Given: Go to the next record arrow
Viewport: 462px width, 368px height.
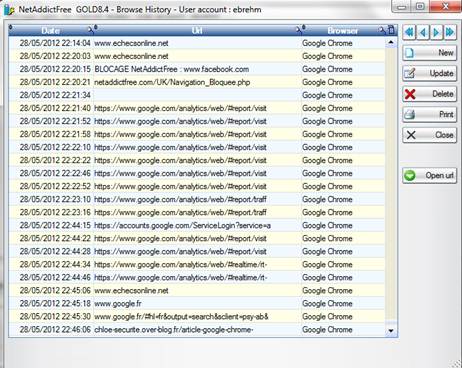Looking at the screenshot, I should (x=436, y=32).
